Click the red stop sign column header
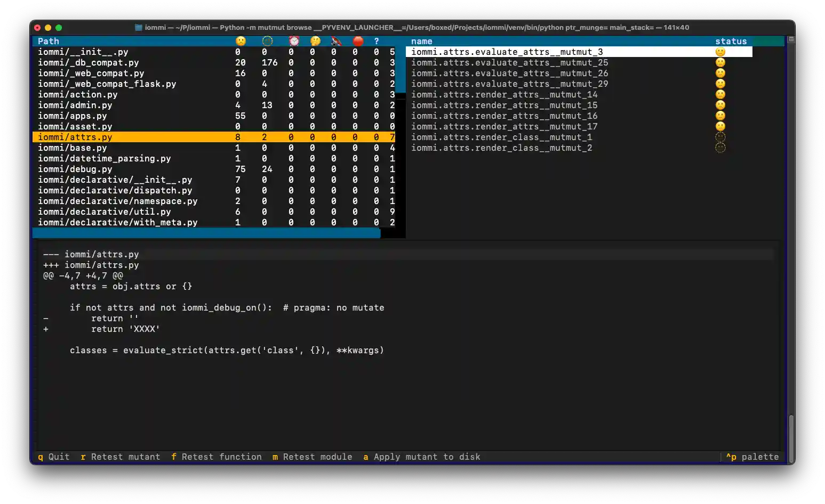This screenshot has height=504, width=825. pos(358,41)
